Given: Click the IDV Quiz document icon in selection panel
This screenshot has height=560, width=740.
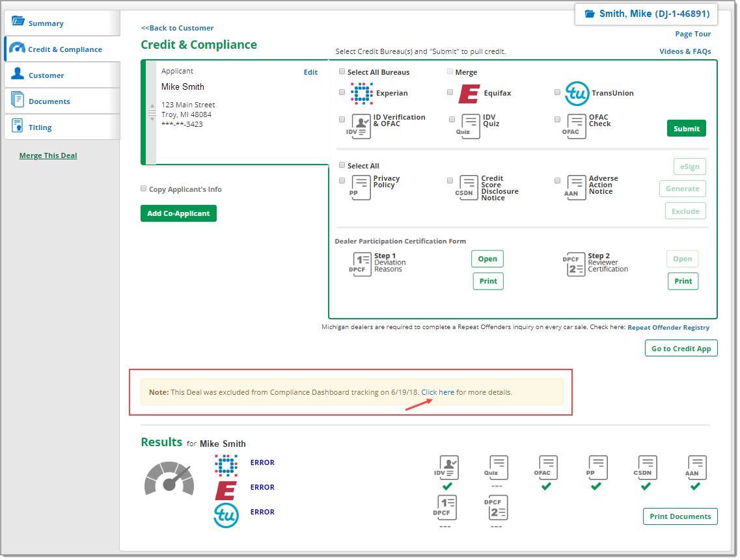Looking at the screenshot, I should pyautogui.click(x=467, y=126).
